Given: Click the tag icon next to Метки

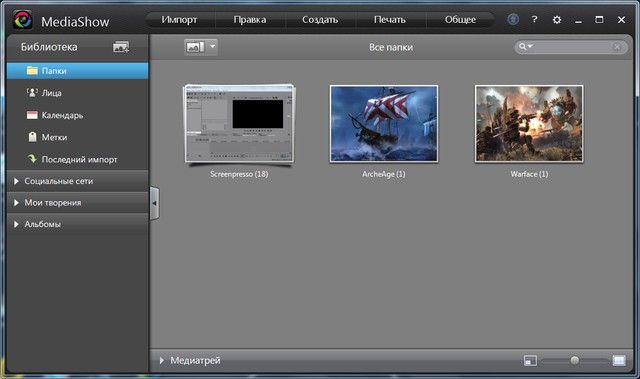Looking at the screenshot, I should (x=33, y=137).
